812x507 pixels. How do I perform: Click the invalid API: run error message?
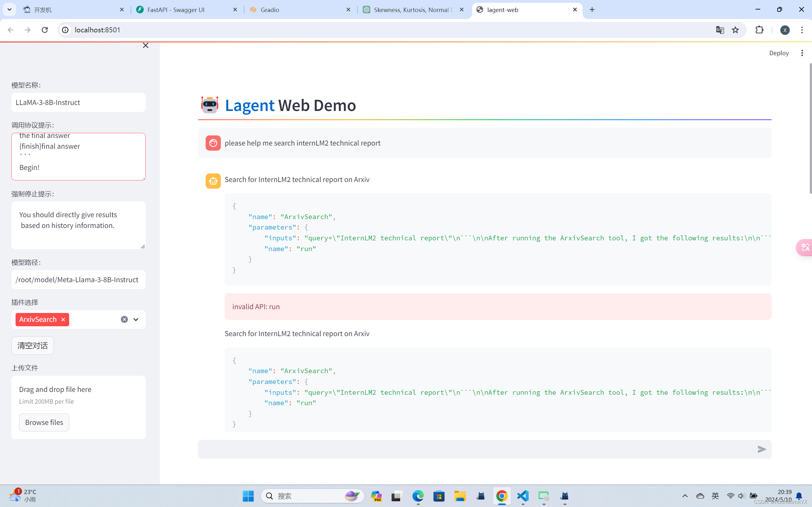coord(498,307)
